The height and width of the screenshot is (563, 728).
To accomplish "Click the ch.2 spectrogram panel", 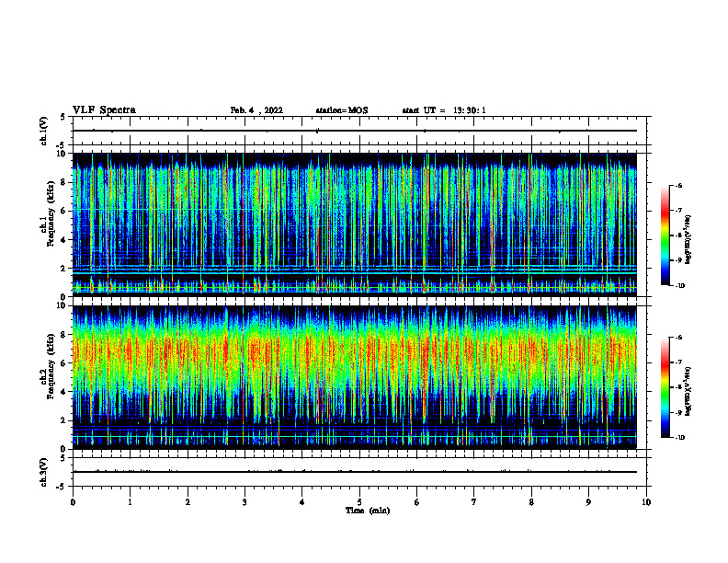I will 354,377.
